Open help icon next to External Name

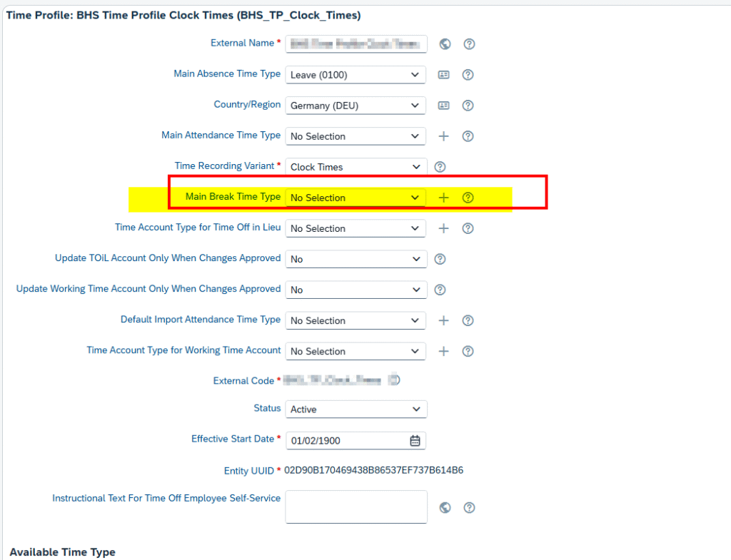(x=469, y=44)
